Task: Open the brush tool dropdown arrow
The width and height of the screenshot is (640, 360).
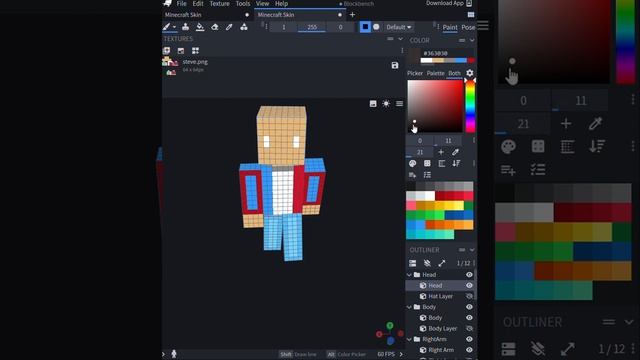Action: pyautogui.click(x=174, y=27)
